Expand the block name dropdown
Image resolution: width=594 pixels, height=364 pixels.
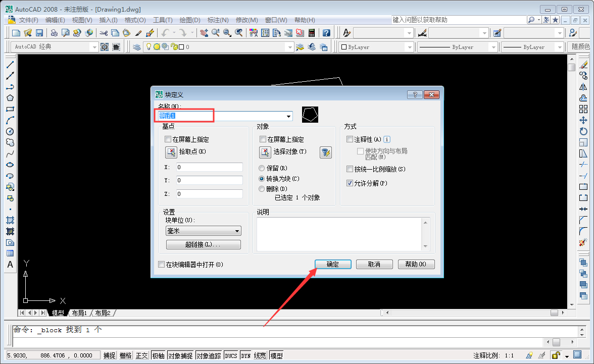click(288, 116)
